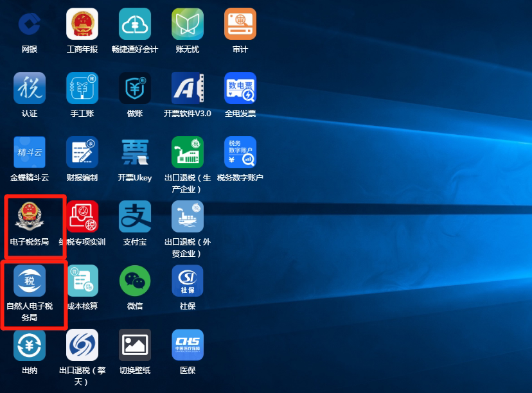Viewport: 532px width, 393px height.
Task: Open 开票软件V3.0 invoicing software
Action: (187, 88)
